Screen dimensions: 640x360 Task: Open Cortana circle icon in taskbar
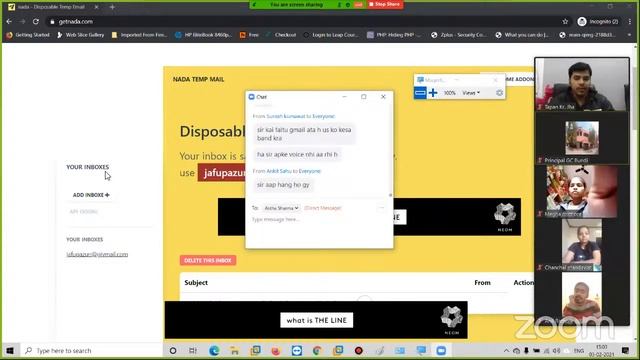pos(173,351)
